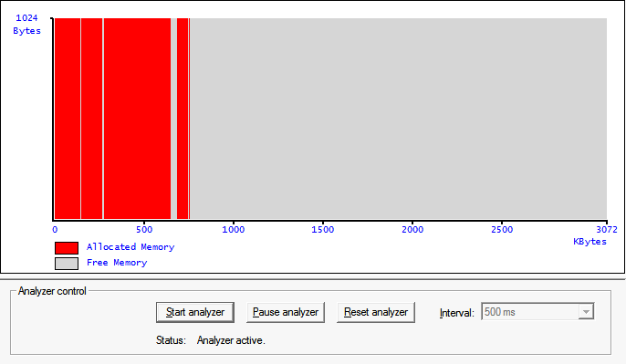Click the '1500' x-axis tick label
Viewport: 626px width, 364px height.
[323, 230]
